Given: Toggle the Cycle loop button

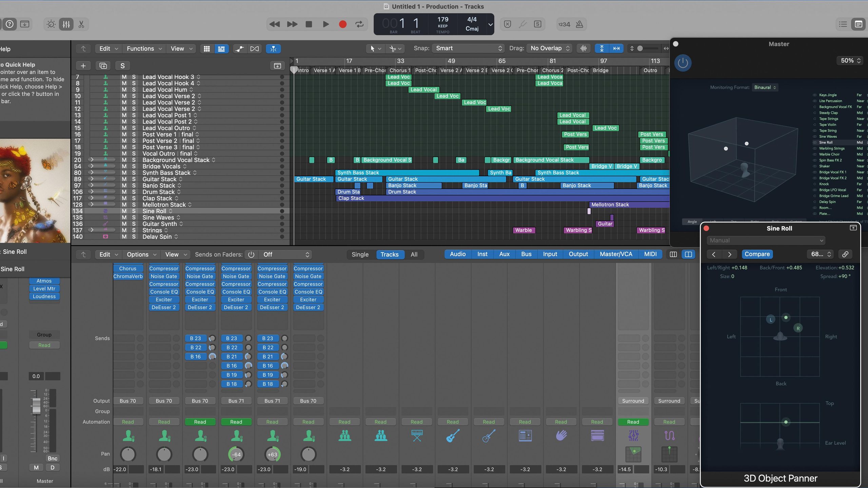Looking at the screenshot, I should pyautogui.click(x=359, y=24).
